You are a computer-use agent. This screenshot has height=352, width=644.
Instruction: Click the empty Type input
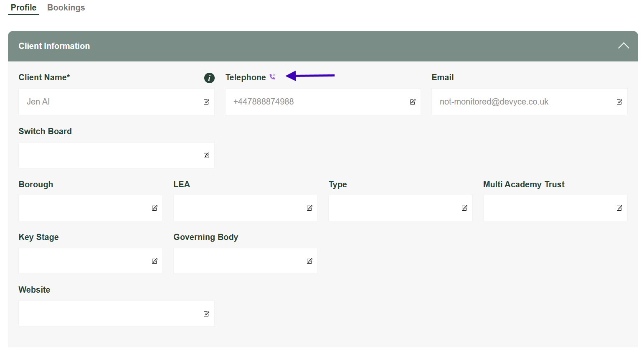click(x=401, y=208)
